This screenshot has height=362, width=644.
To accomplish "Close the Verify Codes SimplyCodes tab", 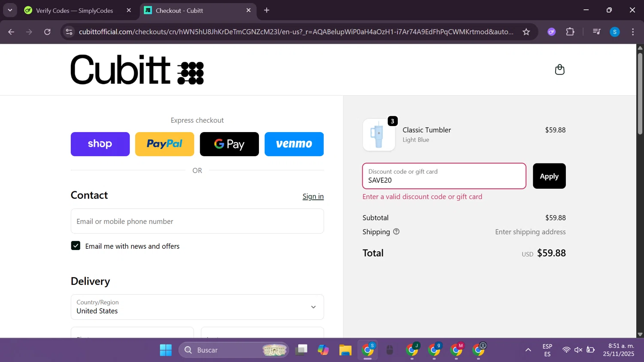I will click(129, 10).
